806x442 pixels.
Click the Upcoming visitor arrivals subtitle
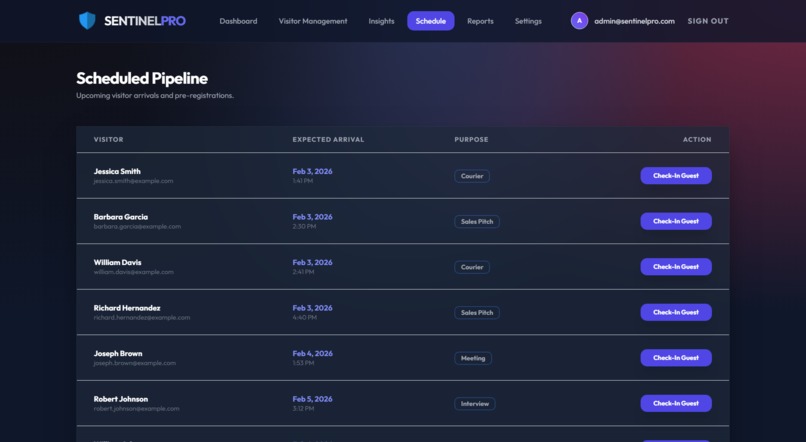click(155, 96)
